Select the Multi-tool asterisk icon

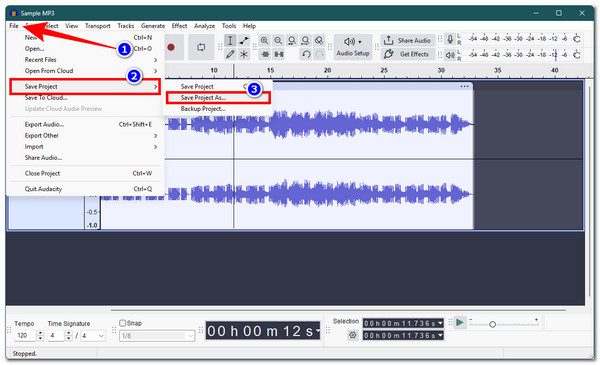point(244,54)
